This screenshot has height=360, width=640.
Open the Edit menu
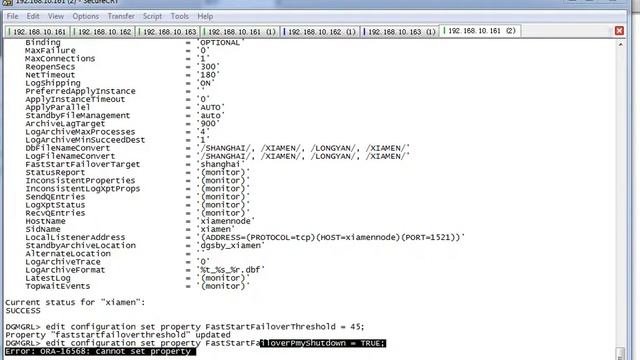pos(33,16)
